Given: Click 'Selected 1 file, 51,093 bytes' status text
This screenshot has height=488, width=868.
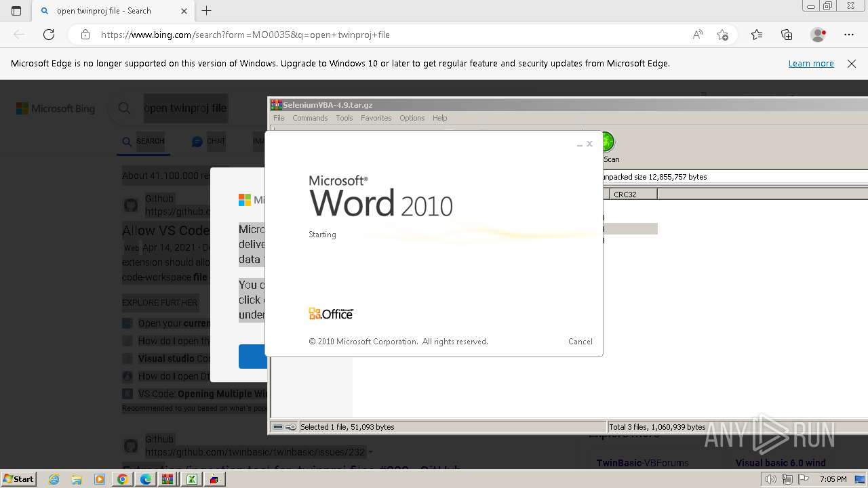Looking at the screenshot, I should click(347, 427).
